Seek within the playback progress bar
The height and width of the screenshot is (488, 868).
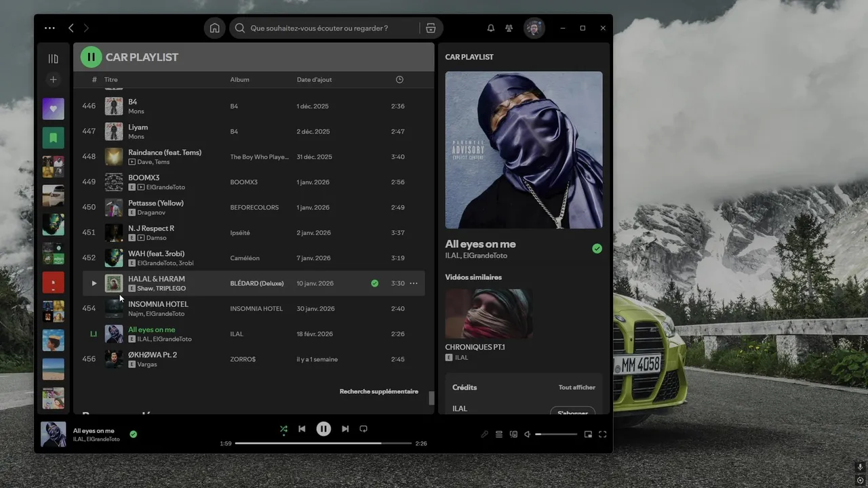[x=323, y=443]
